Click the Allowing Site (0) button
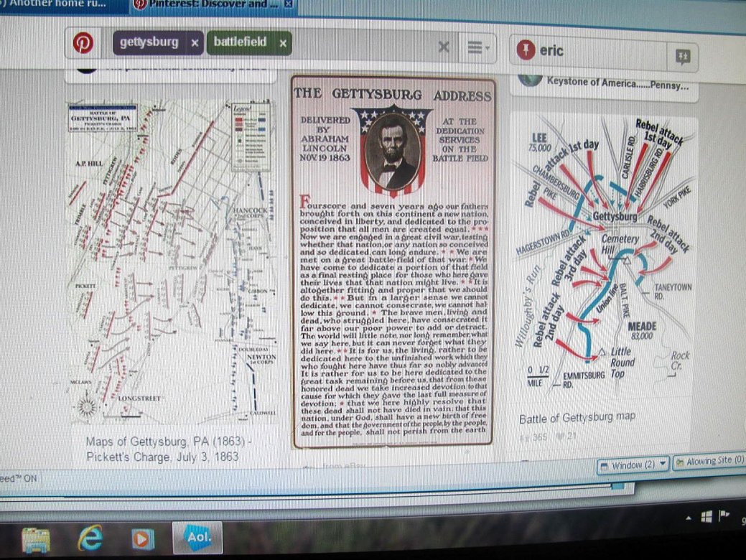Image resolution: width=746 pixels, height=560 pixels. tap(709, 462)
